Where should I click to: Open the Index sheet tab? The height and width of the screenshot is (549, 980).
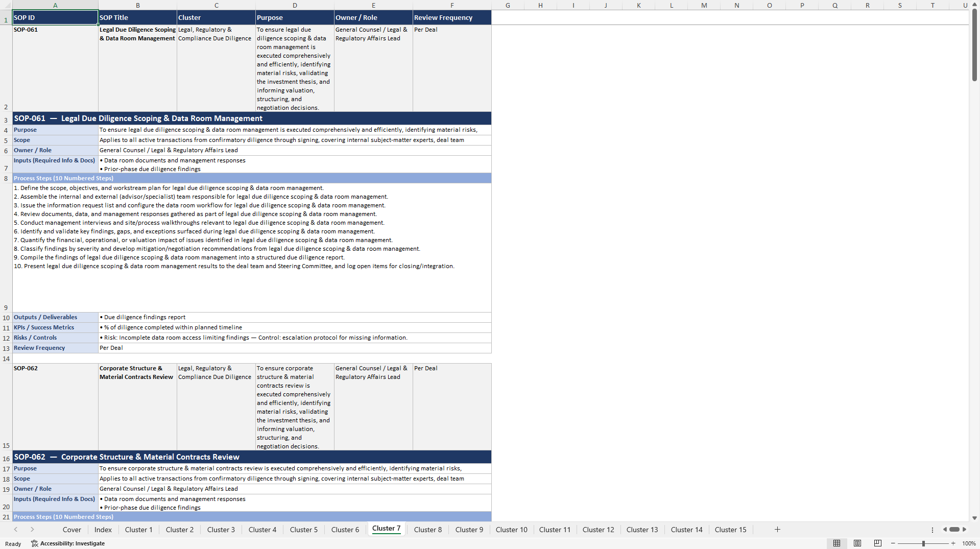tap(103, 530)
